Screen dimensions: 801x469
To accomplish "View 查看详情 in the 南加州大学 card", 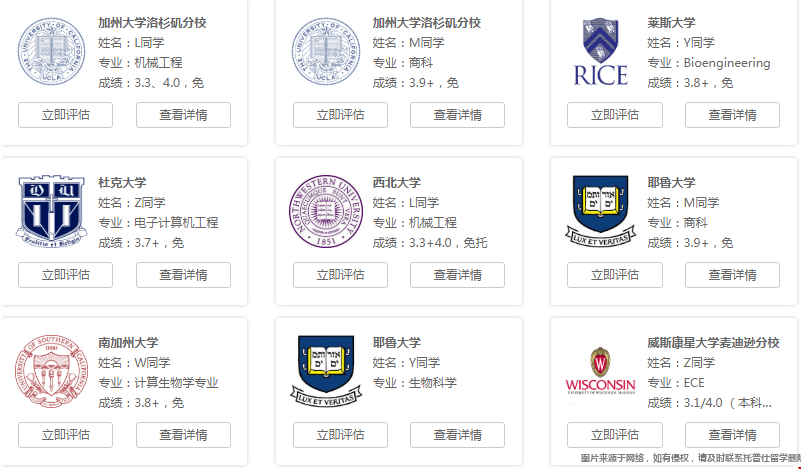I will click(183, 435).
